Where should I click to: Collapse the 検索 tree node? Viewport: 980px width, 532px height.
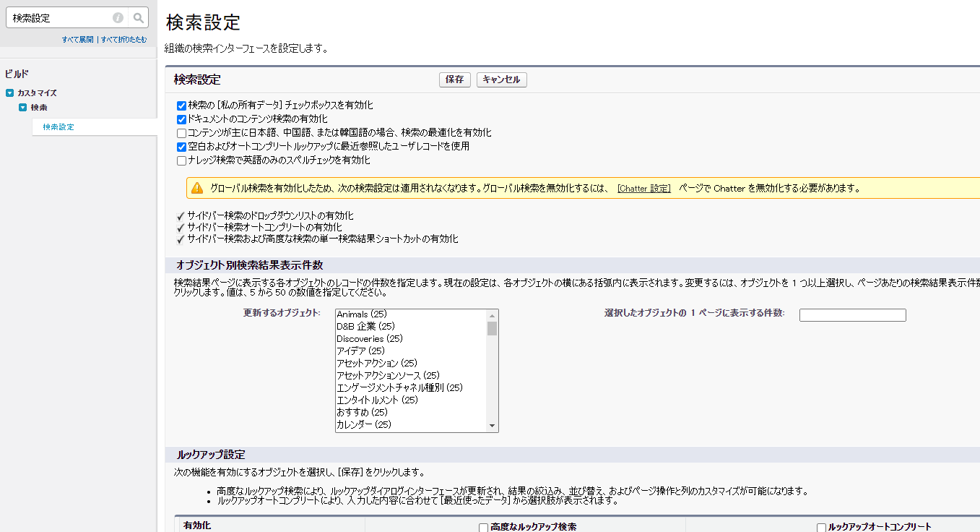pos(22,107)
